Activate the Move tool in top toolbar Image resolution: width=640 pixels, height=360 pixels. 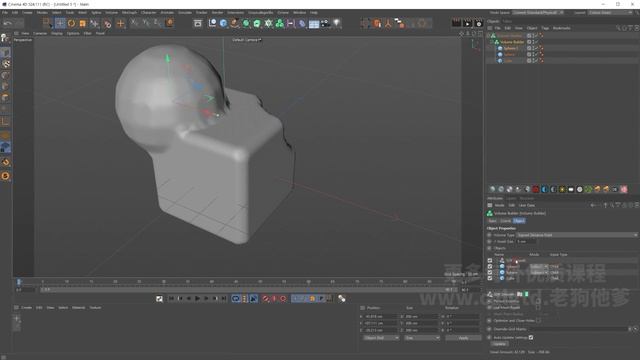[x=60, y=23]
